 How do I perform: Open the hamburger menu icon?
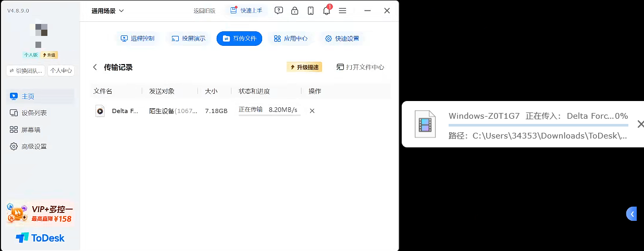pos(342,10)
